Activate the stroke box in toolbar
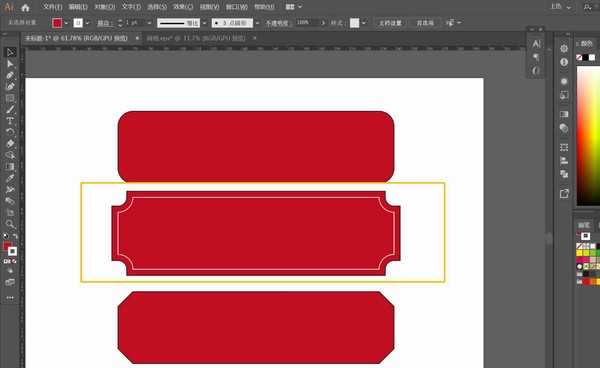Screen dimensions: 600x368 pos(12,251)
